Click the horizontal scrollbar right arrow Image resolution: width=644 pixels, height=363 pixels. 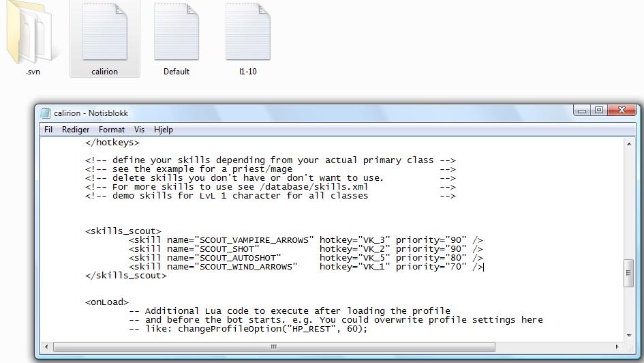click(x=617, y=347)
